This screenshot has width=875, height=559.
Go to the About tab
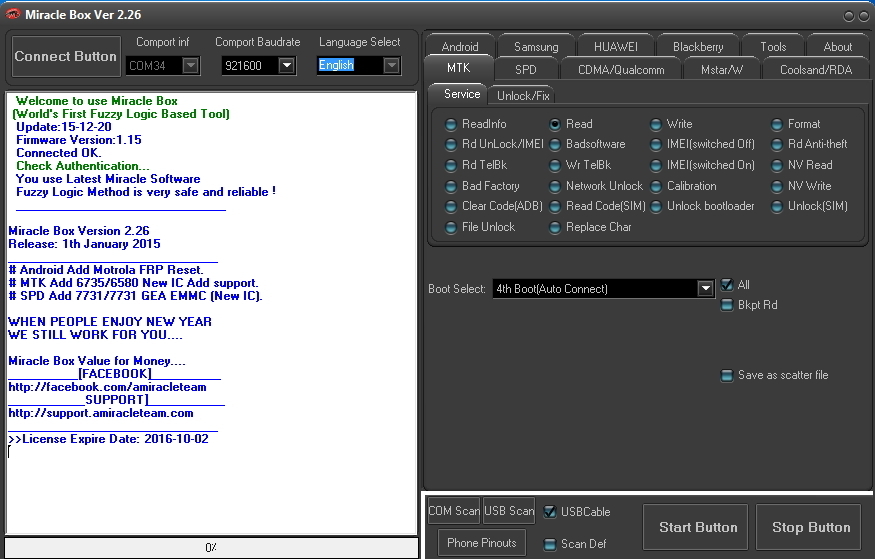click(x=838, y=47)
